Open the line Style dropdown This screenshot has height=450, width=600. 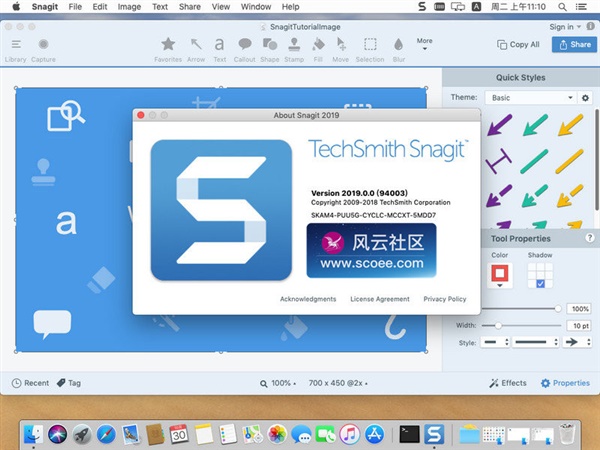pyautogui.click(x=536, y=342)
